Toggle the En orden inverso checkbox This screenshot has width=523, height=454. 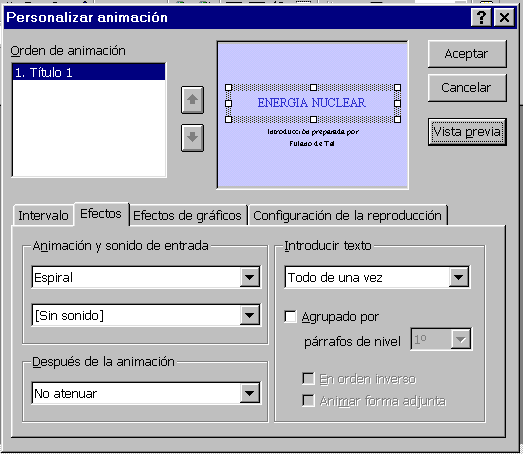coord(308,379)
